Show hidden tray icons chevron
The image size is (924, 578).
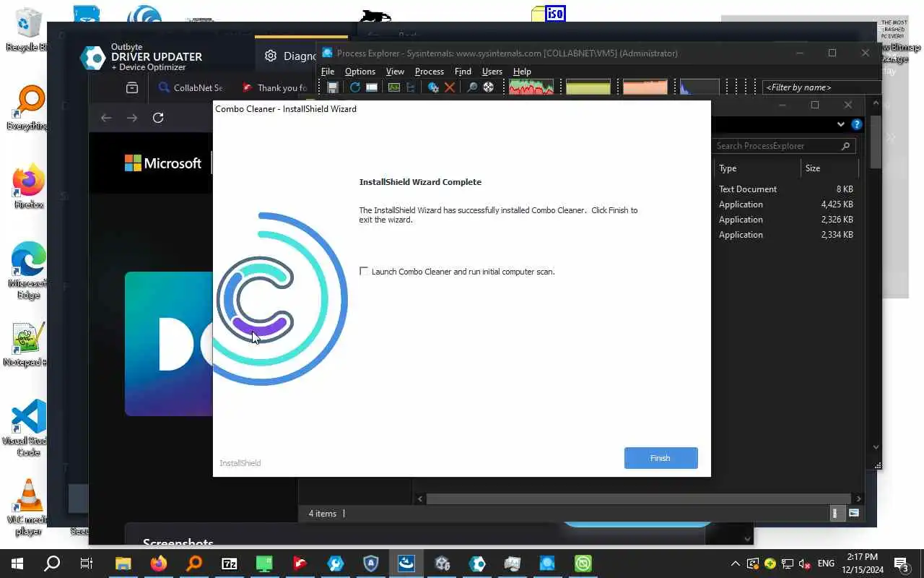pyautogui.click(x=736, y=564)
